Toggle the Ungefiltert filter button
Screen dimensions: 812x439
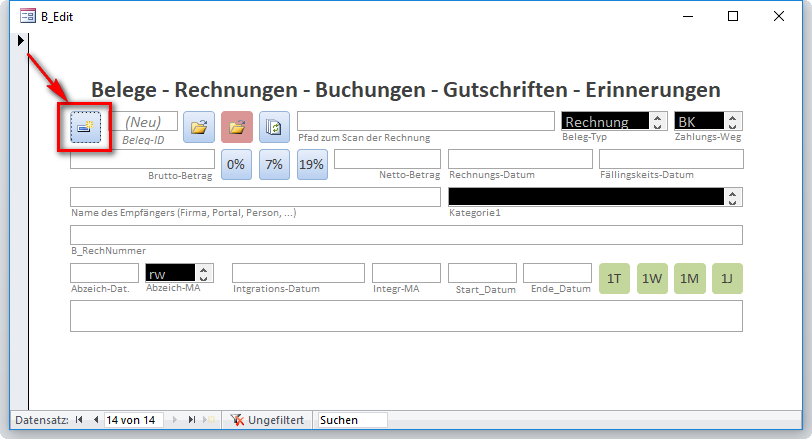(267, 421)
